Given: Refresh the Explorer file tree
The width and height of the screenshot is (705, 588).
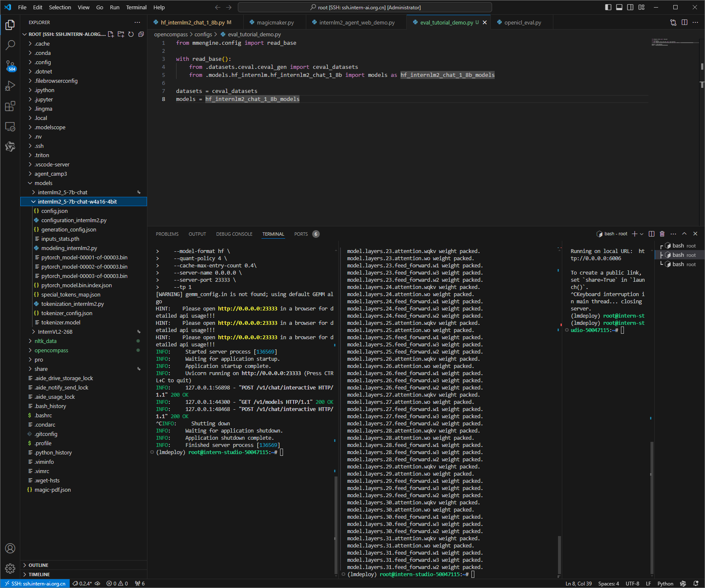Looking at the screenshot, I should point(131,34).
